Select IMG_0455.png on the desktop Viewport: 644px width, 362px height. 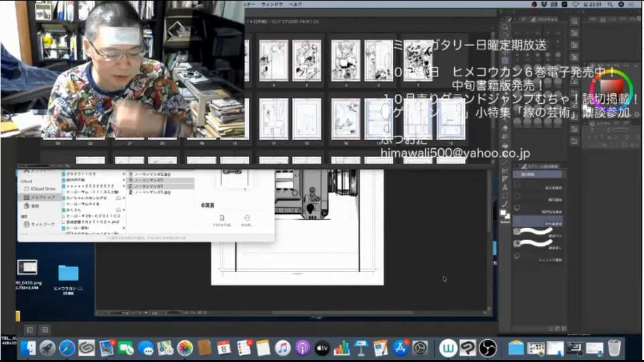(x=28, y=274)
